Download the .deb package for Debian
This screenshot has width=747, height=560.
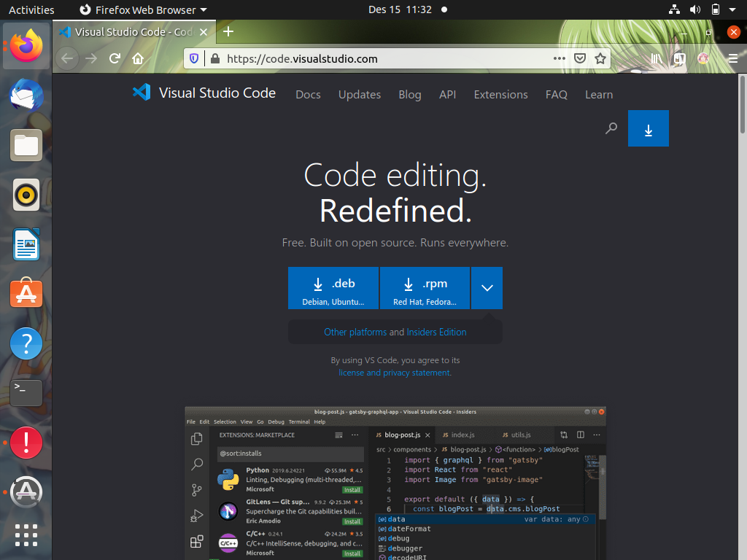point(333,287)
